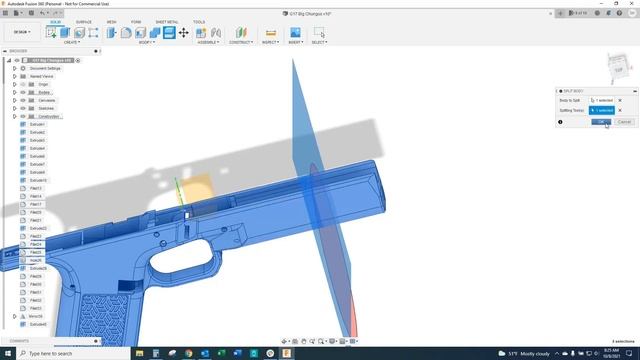Click the Offset Plane construct icon
Image resolution: width=640 pixels, height=360 pixels.
pos(241,32)
